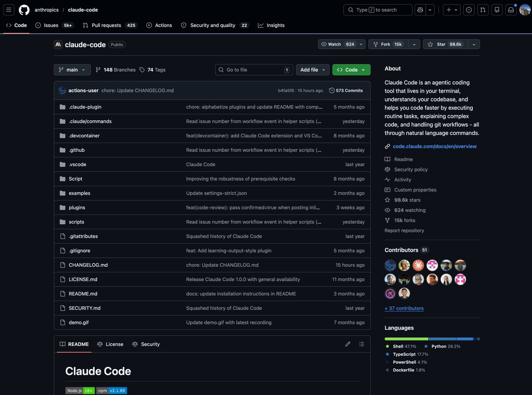Screen dimensions: 532x395
Task: Open the Copilot chat icon
Action: tap(420, 10)
